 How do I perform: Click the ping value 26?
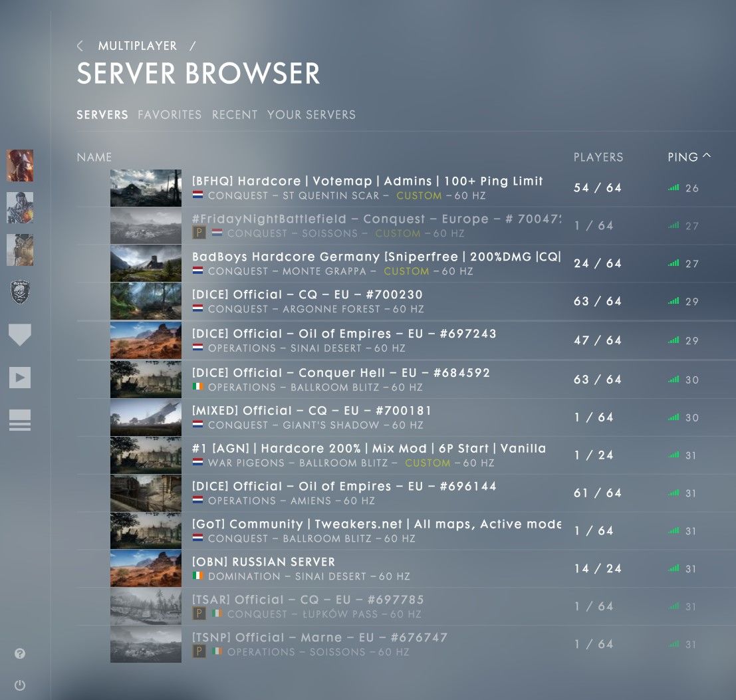tap(692, 188)
